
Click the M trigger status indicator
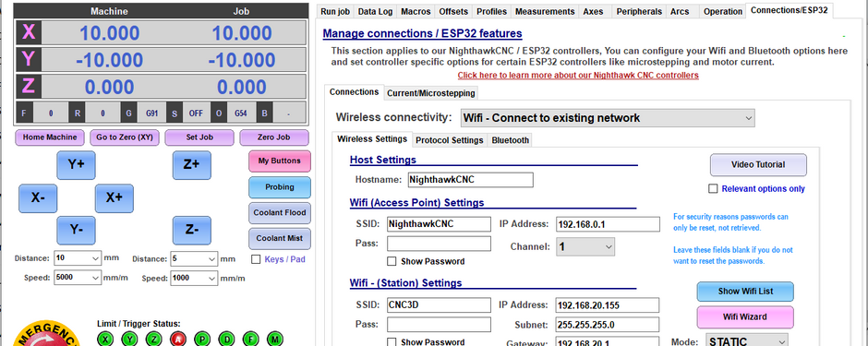(275, 339)
